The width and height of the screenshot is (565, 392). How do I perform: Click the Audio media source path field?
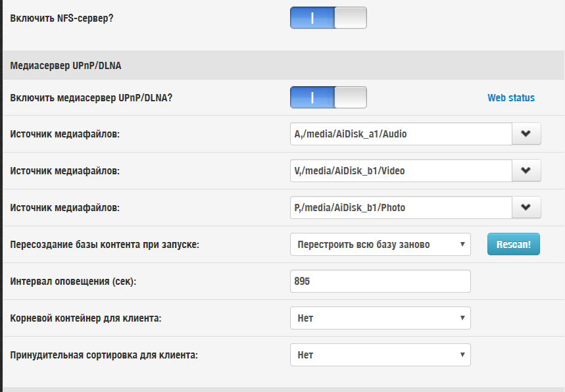coord(401,134)
